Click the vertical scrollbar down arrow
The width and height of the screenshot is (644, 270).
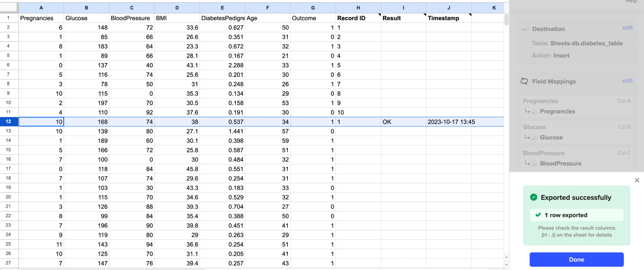506,265
